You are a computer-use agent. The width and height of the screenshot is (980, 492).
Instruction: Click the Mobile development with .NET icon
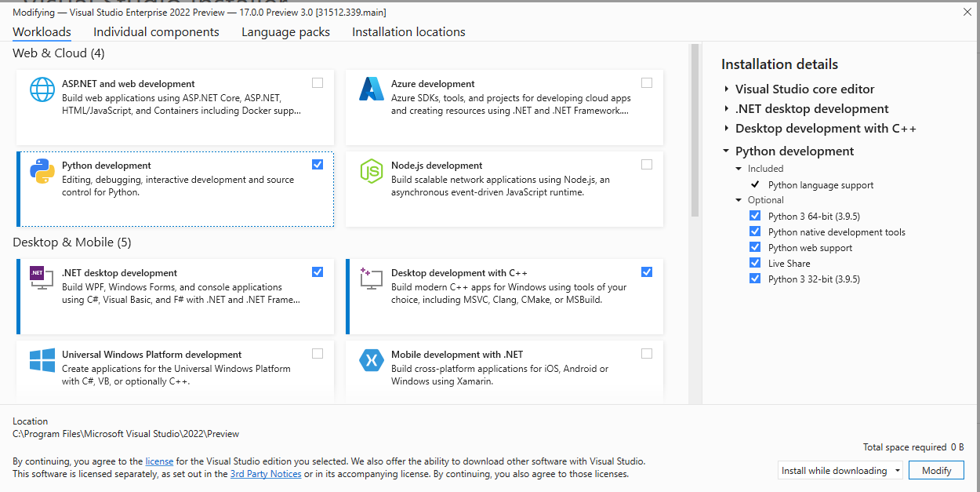tap(371, 359)
